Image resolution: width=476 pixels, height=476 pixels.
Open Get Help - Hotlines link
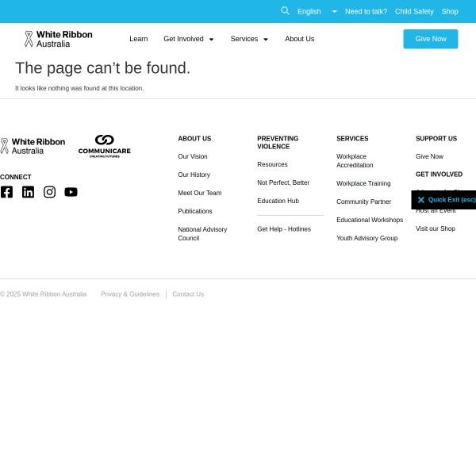[x=283, y=229]
